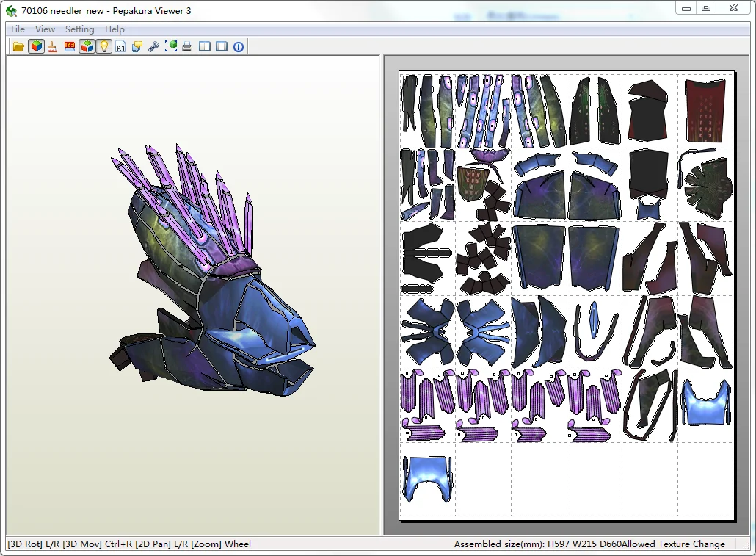Open a file with the folder icon
The image size is (756, 556).
coord(19,47)
